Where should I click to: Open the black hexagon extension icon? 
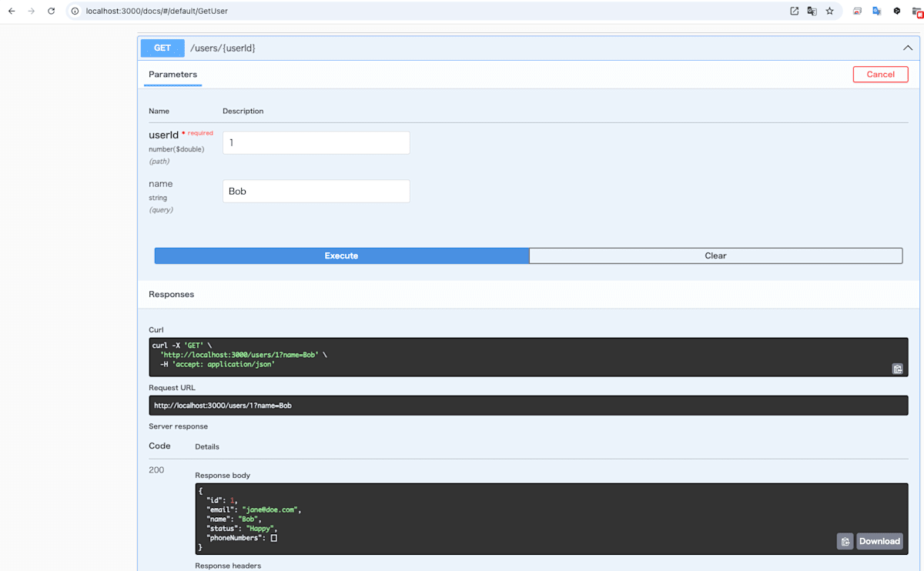[897, 12]
